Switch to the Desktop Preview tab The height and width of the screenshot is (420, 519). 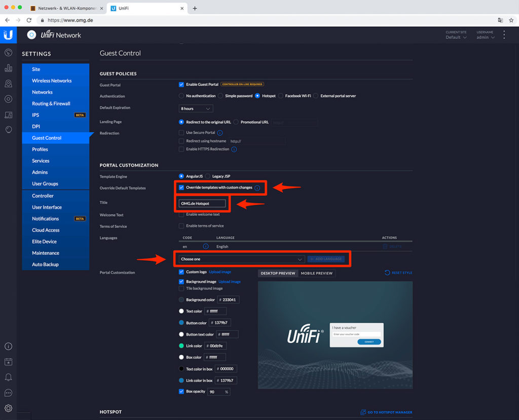tap(278, 274)
